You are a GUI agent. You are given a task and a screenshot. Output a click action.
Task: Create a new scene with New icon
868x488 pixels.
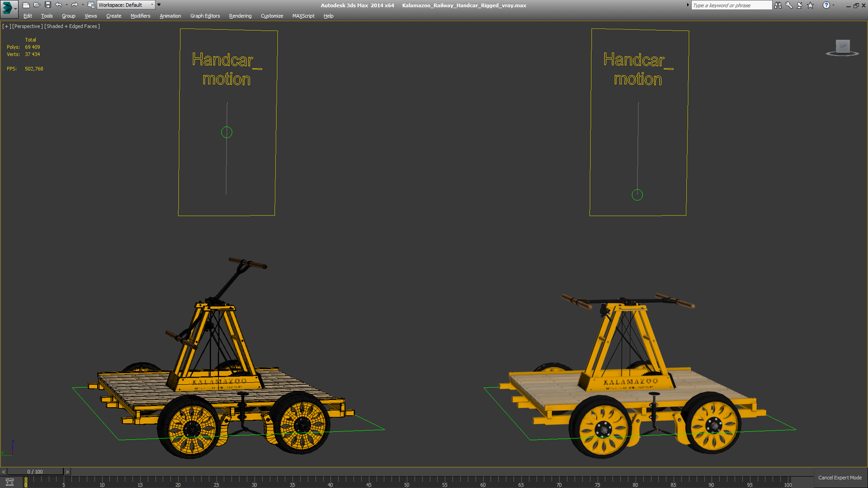point(26,5)
